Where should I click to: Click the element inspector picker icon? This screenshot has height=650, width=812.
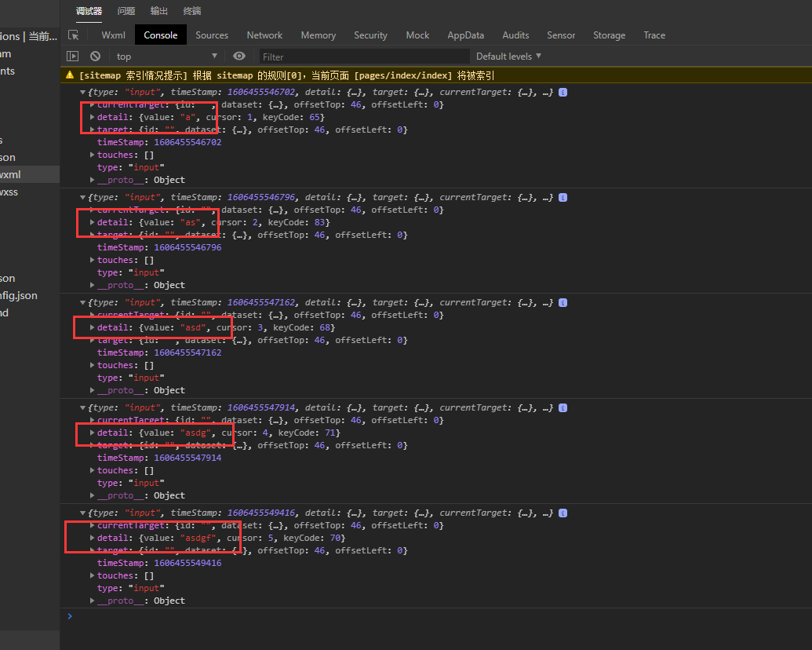click(74, 35)
